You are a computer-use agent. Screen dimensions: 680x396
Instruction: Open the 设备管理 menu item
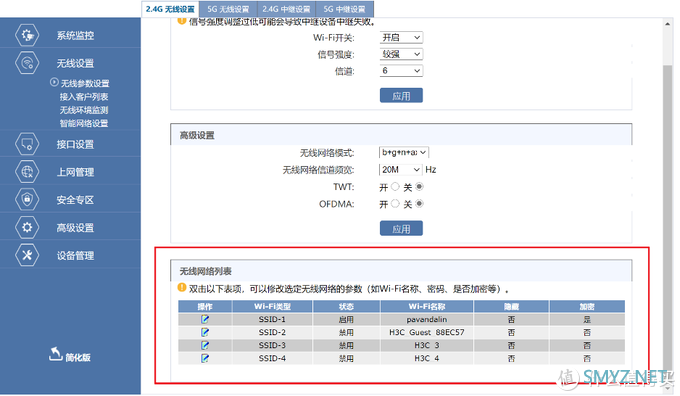tap(75, 255)
